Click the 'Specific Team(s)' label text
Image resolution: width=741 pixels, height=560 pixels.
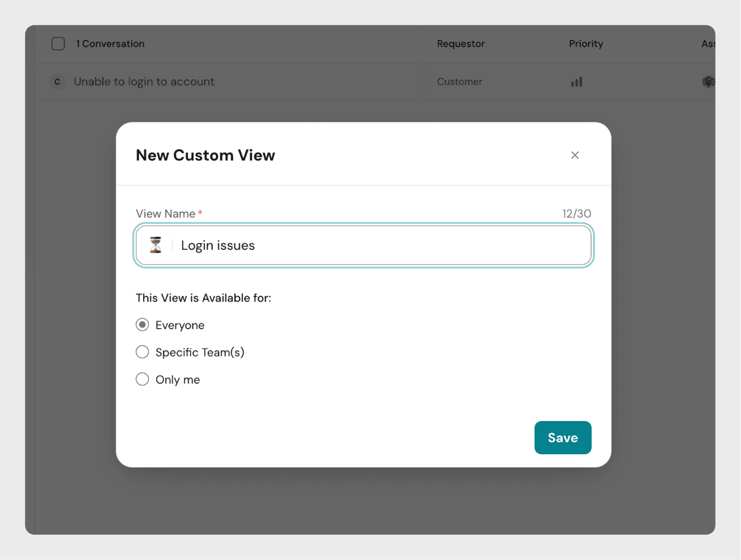[200, 353]
